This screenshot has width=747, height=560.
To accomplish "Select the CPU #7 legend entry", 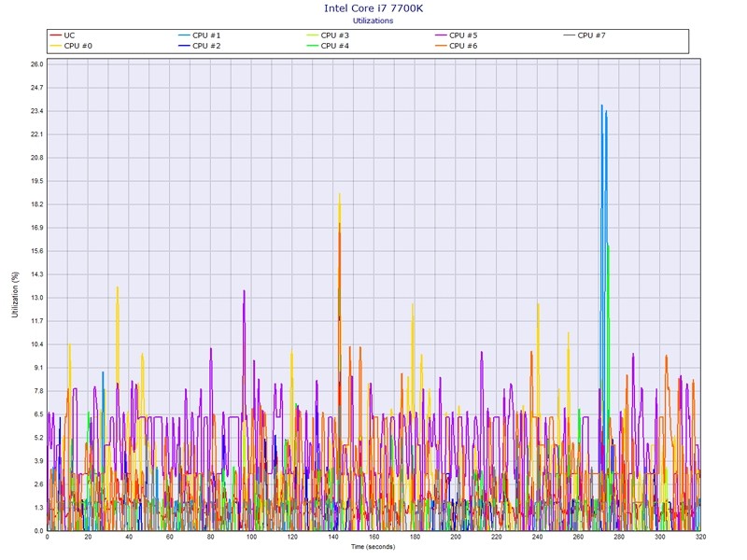I will point(591,35).
